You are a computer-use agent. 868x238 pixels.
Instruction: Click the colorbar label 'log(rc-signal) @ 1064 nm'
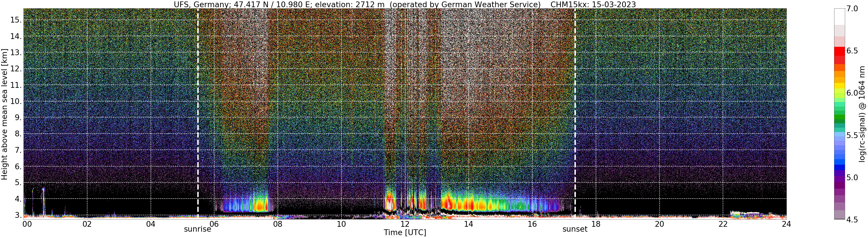tap(861, 114)
